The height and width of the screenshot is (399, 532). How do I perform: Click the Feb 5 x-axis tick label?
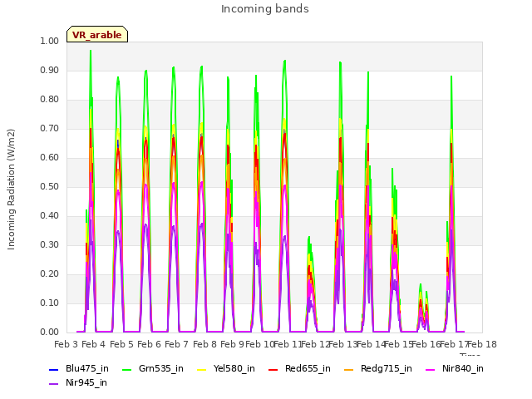point(121,344)
